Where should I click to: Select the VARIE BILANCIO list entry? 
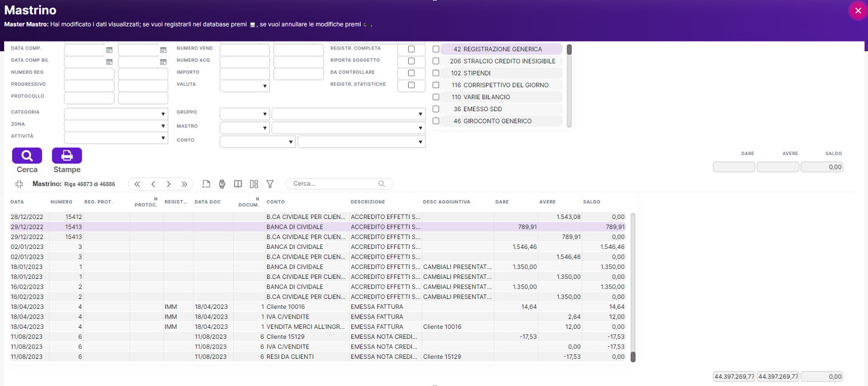[x=501, y=97]
